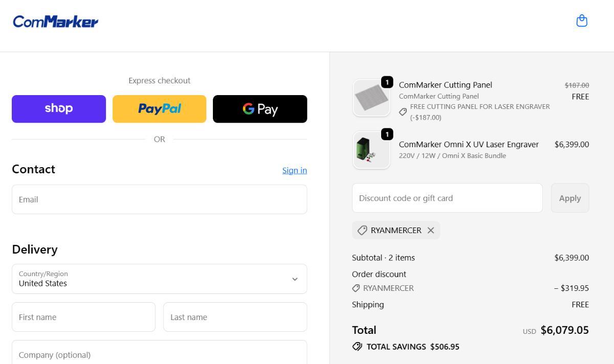Click the ComMarker Cutting Panel thumbnail
The width and height of the screenshot is (614, 364).
coord(371,98)
